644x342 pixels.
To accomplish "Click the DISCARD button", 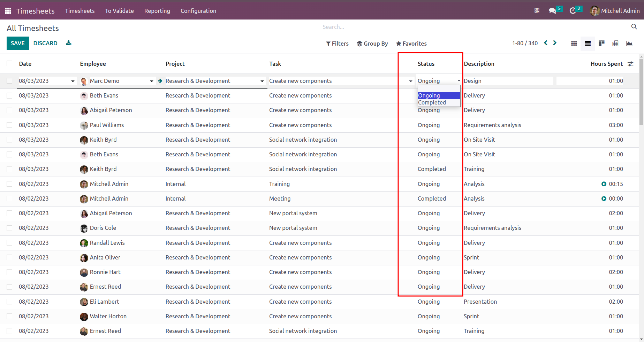I will pyautogui.click(x=45, y=43).
